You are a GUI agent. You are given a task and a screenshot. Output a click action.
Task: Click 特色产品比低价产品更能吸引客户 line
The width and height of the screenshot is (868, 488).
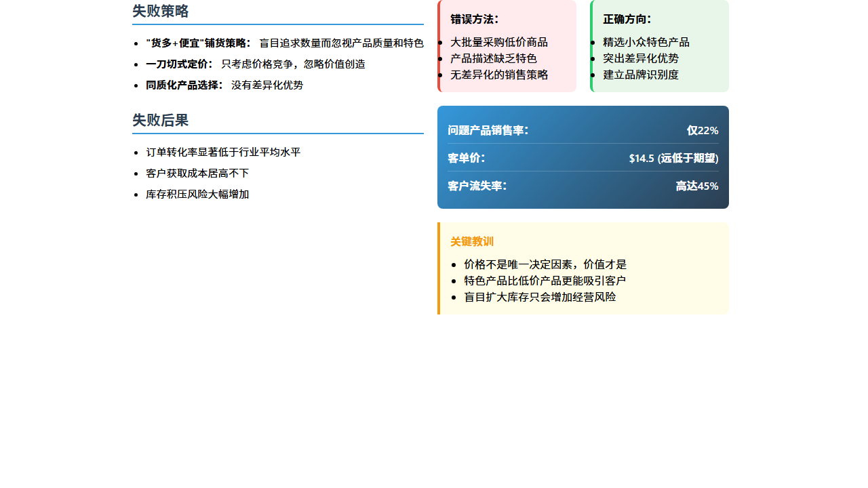tap(545, 281)
